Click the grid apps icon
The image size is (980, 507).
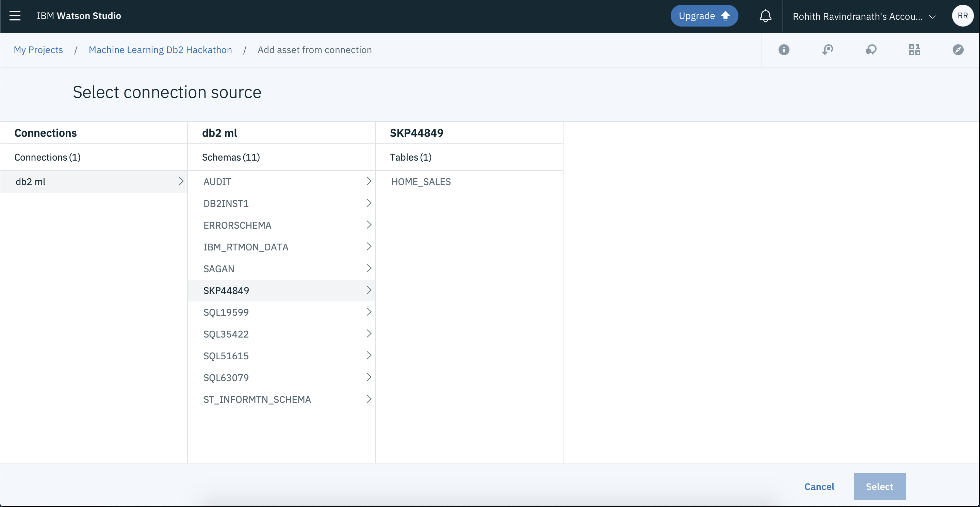(915, 50)
